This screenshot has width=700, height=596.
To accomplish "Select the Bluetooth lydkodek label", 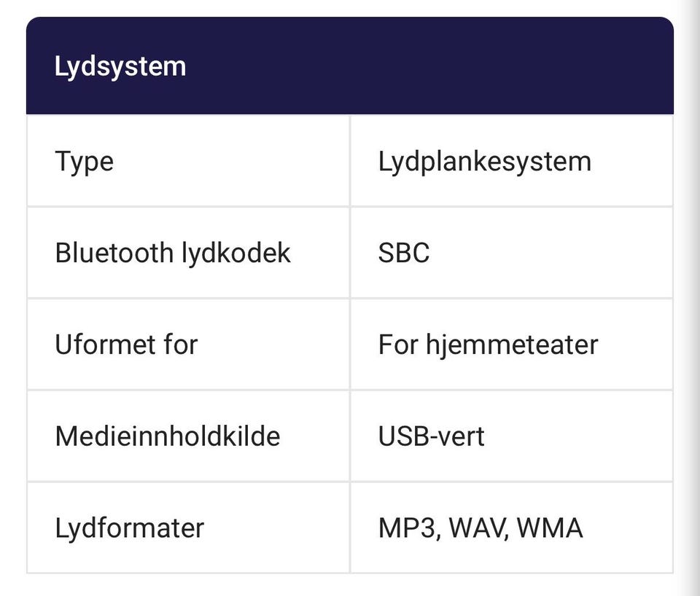I will coord(173,253).
